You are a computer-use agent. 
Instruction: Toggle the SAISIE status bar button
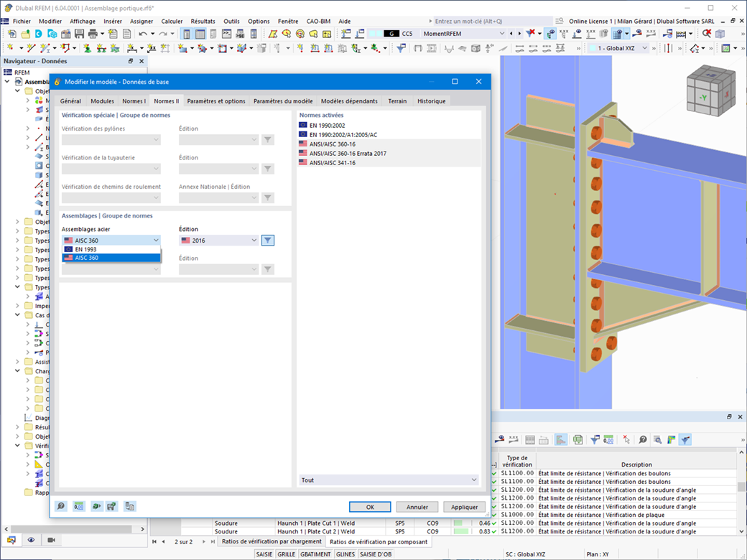click(264, 554)
